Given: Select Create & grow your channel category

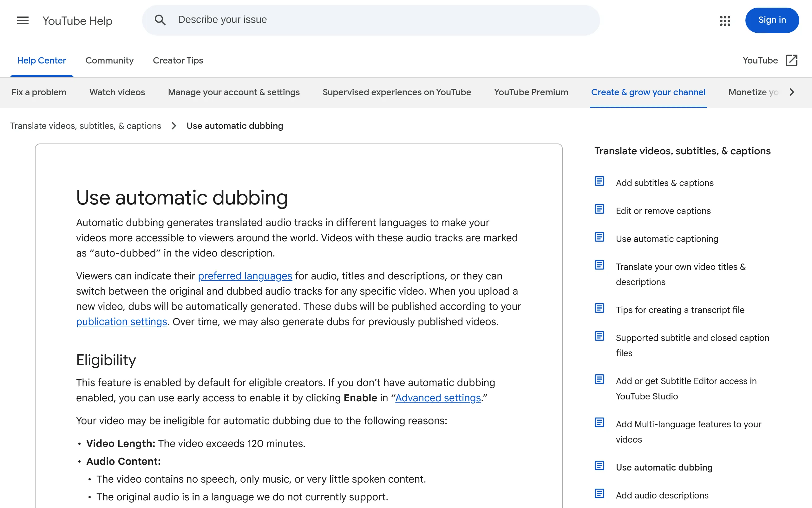Looking at the screenshot, I should (x=648, y=92).
